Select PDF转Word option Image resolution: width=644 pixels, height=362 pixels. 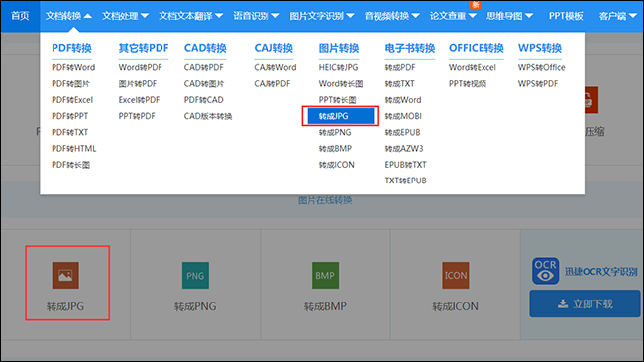73,67
